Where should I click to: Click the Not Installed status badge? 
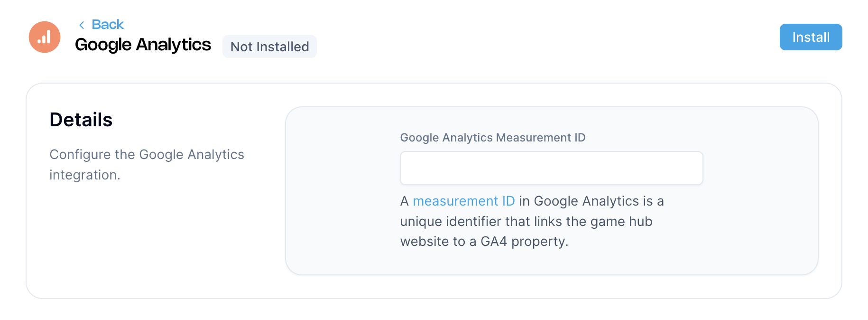click(x=269, y=46)
